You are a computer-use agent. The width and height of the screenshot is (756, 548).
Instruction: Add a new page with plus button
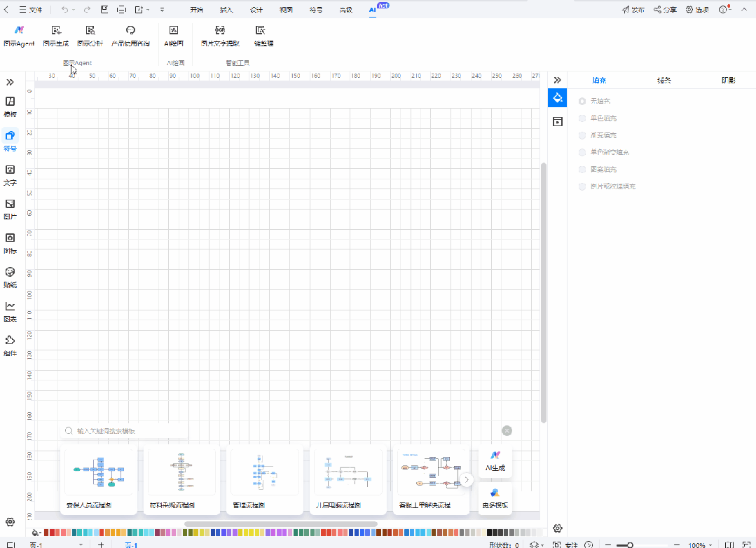(x=101, y=544)
